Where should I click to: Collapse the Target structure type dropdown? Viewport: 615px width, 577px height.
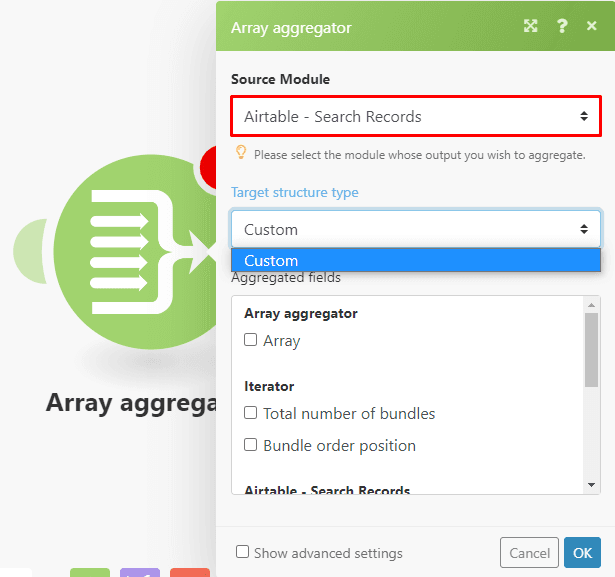(415, 229)
